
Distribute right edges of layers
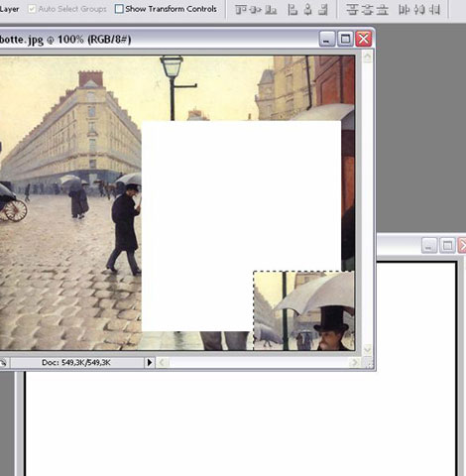[x=435, y=10]
